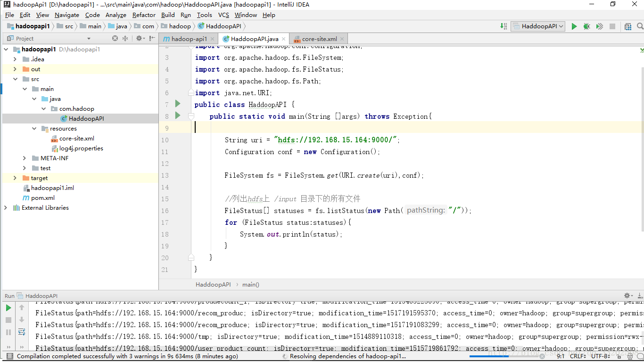The height and width of the screenshot is (362, 644).
Task: Click gutter run icon beside main method
Action: [178, 115]
